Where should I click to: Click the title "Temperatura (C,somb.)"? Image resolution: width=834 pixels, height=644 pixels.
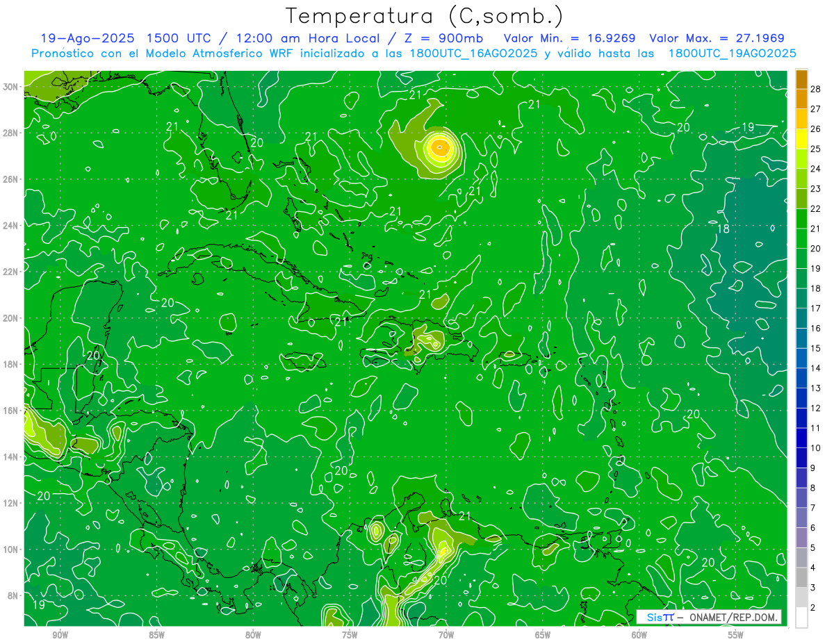tap(424, 16)
